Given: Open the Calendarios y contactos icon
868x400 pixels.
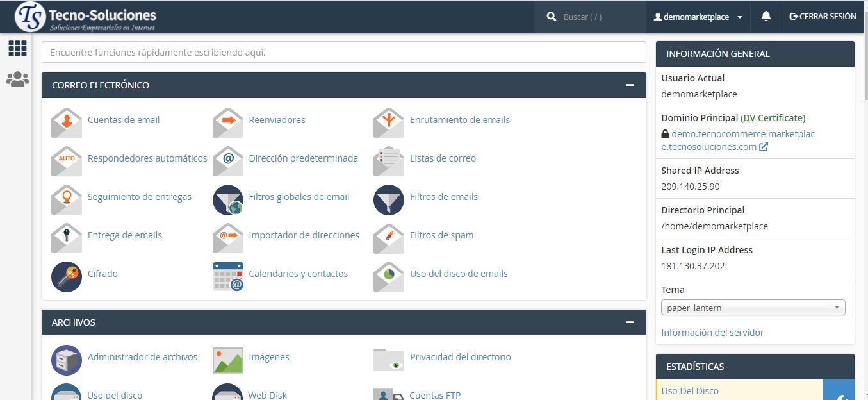Looking at the screenshot, I should coord(228,276).
